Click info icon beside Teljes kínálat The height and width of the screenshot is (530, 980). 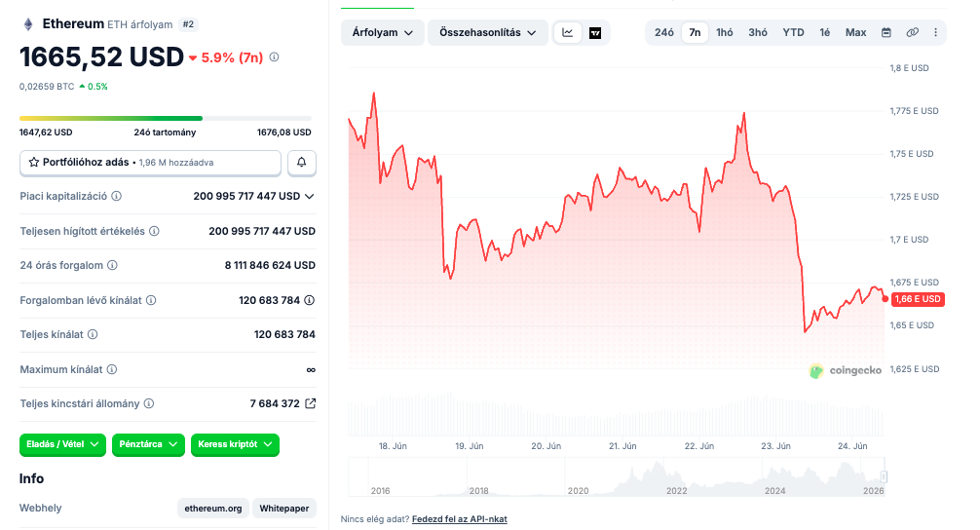[x=93, y=334]
